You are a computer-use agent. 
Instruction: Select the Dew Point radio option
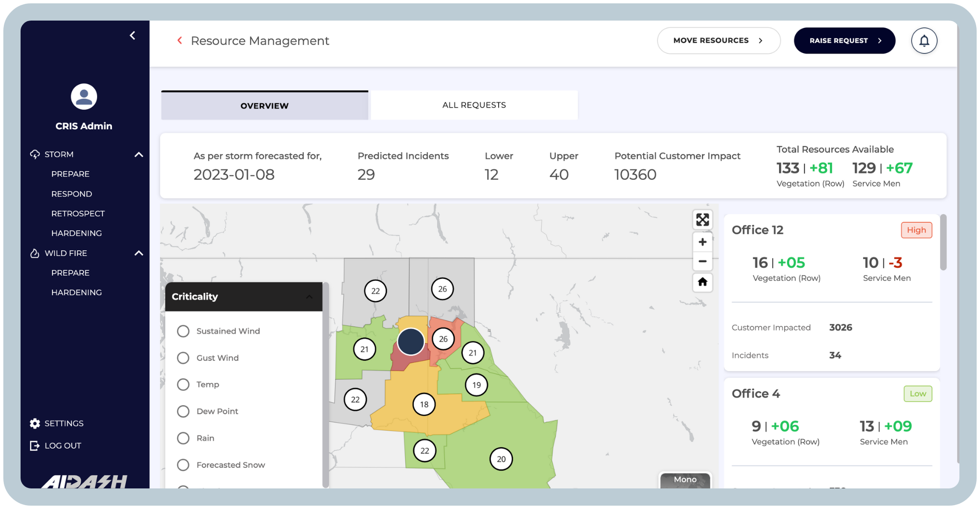(x=183, y=411)
